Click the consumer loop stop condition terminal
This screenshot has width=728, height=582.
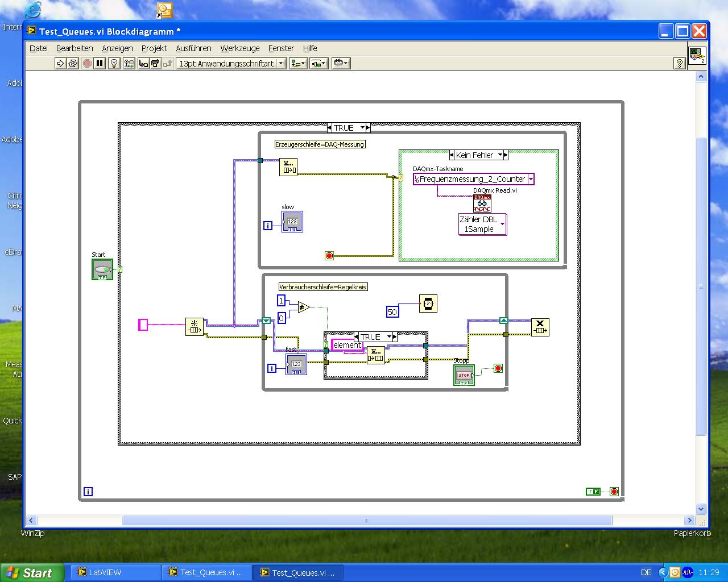tap(498, 368)
